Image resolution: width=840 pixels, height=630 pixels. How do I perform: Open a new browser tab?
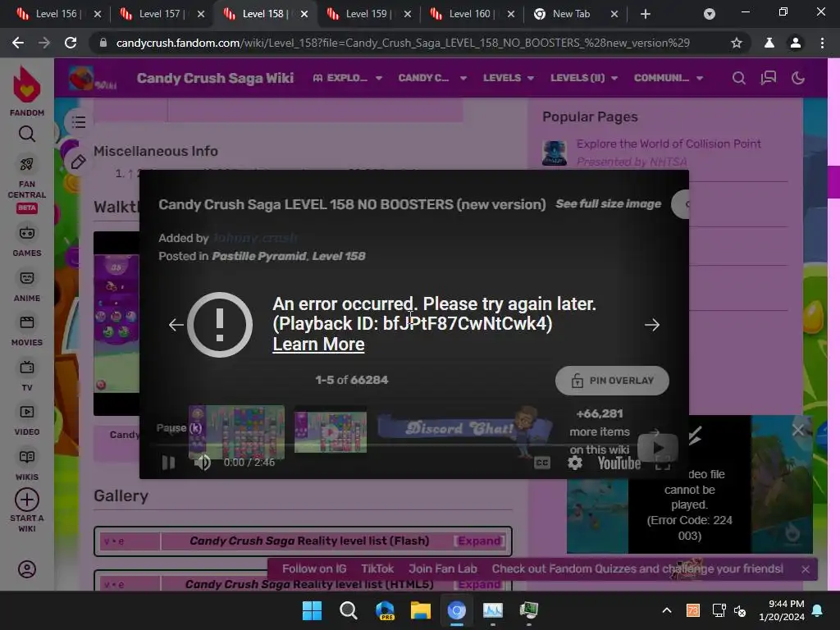[646, 15]
